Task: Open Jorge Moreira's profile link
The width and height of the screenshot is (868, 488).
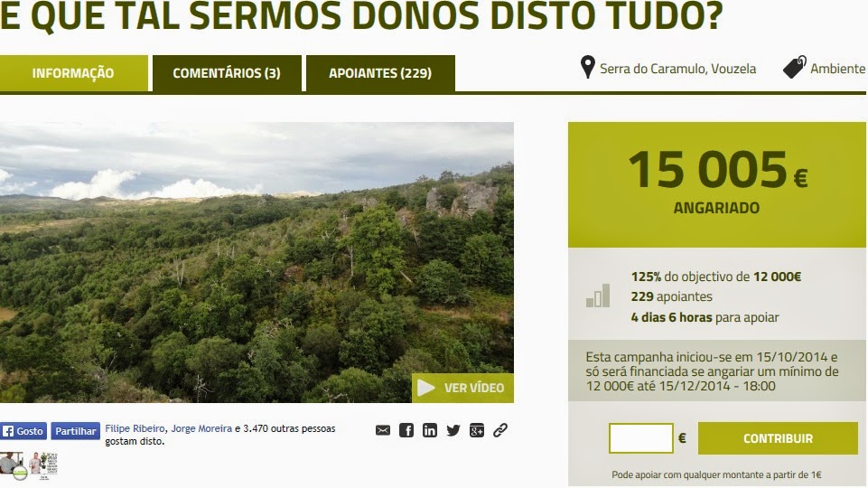Action: point(201,428)
